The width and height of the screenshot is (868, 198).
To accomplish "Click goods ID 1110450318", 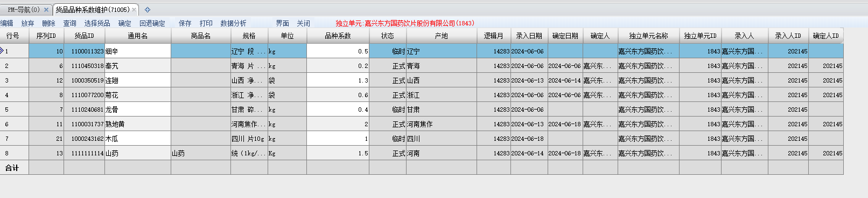I will point(85,66).
